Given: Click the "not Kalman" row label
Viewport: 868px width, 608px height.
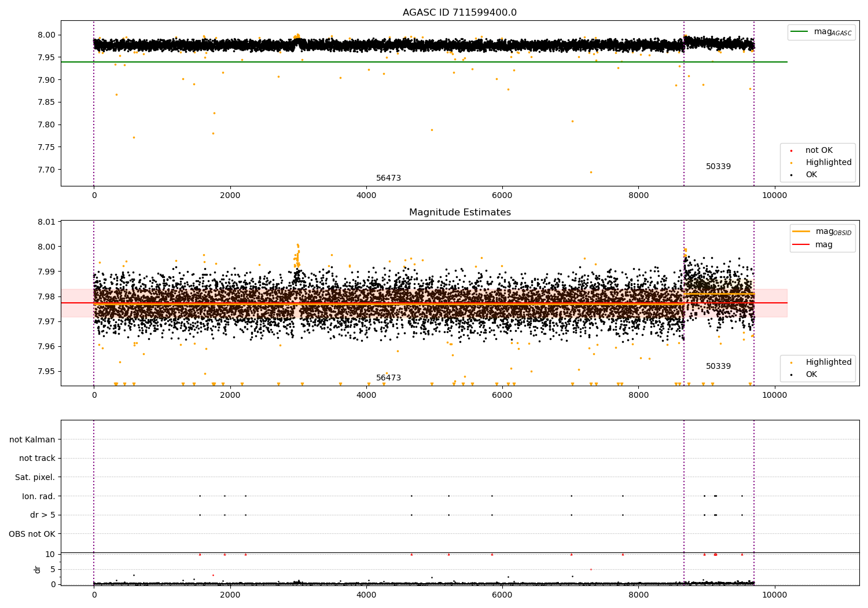Looking at the screenshot, I should 32,439.
